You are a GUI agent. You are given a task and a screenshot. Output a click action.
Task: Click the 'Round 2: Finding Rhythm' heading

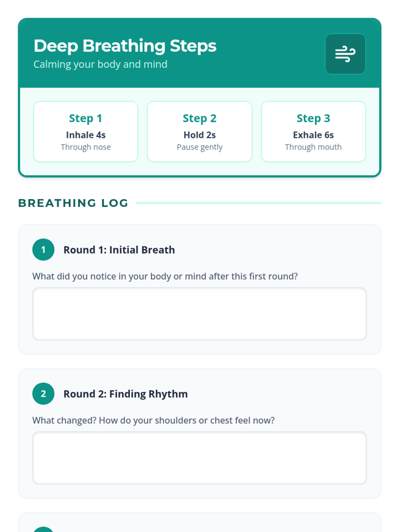(125, 394)
